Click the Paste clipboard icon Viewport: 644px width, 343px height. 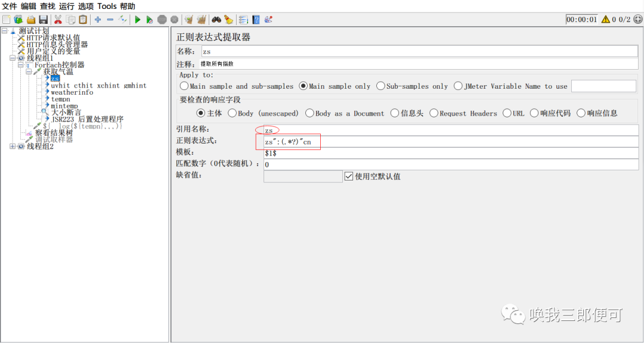pyautogui.click(x=83, y=19)
